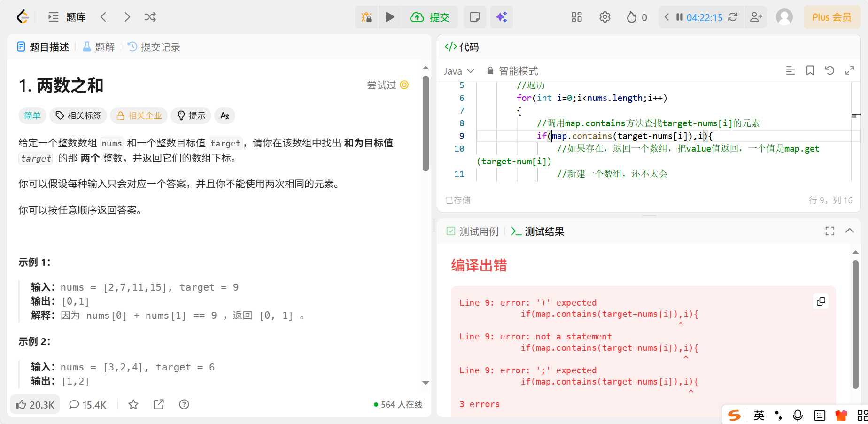The height and width of the screenshot is (424, 868).
Task: Reset code to default template
Action: click(830, 70)
